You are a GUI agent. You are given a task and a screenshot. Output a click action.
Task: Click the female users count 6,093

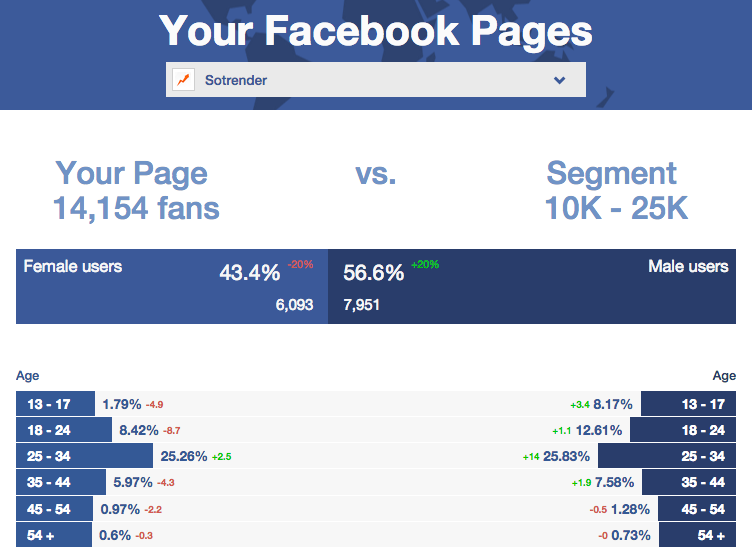pos(295,305)
